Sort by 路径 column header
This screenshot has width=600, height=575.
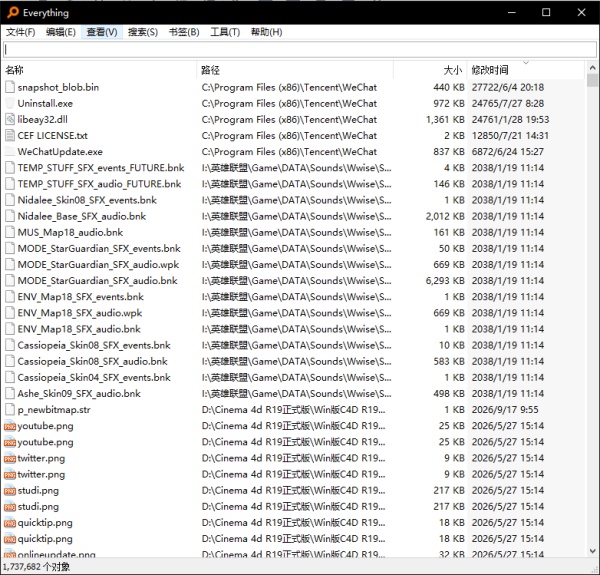tap(295, 70)
